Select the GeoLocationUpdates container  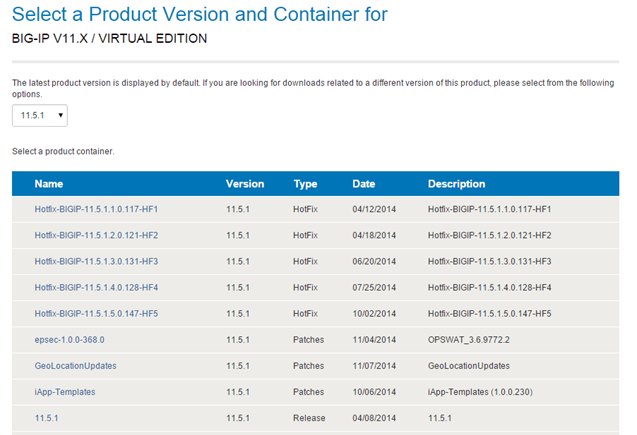pyautogui.click(x=76, y=366)
